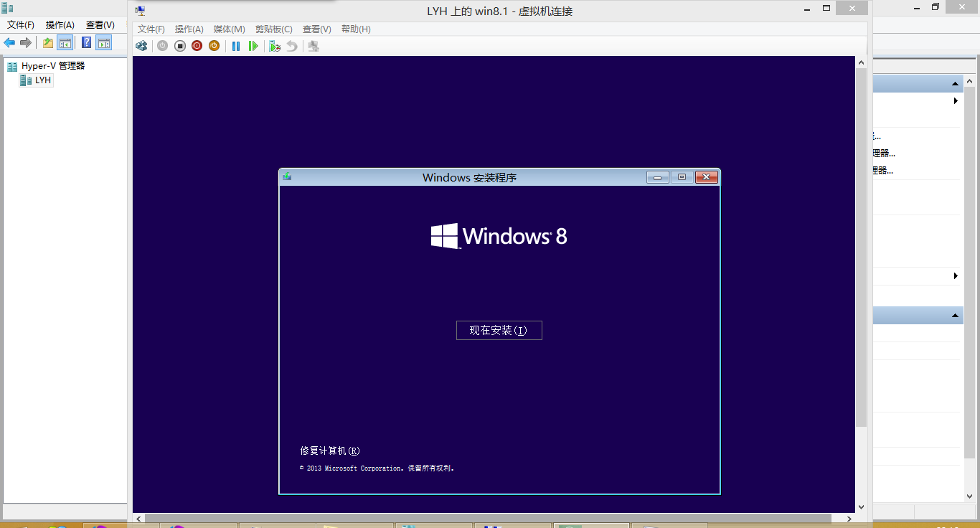The image size is (980, 528).
Task: Collapse the top actions pane section
Action: (956, 84)
